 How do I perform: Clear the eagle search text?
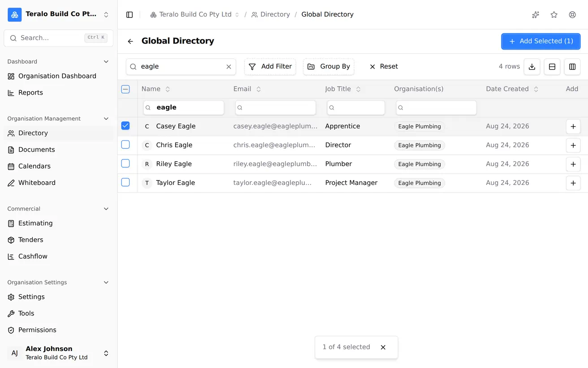pyautogui.click(x=229, y=66)
